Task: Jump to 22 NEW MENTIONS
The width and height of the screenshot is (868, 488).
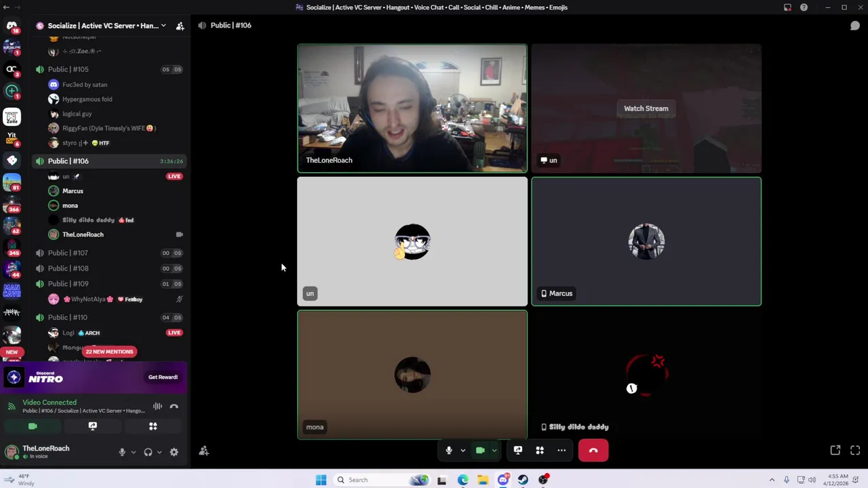Action: (109, 352)
